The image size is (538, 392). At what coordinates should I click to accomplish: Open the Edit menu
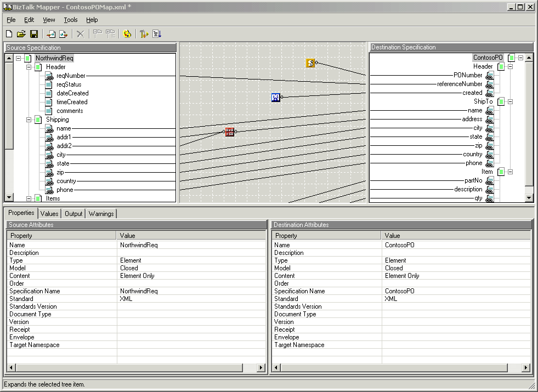click(x=29, y=20)
